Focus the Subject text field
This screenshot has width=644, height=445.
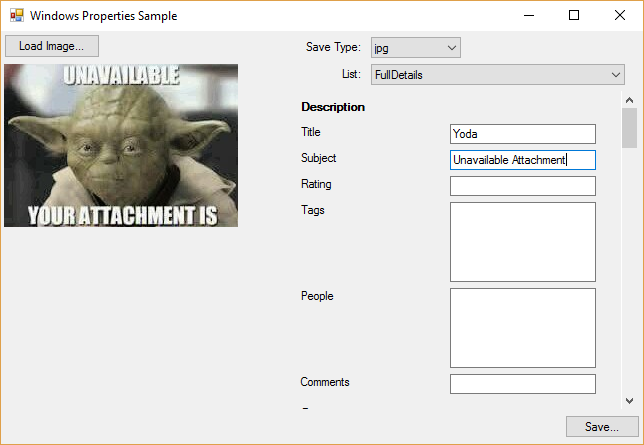[523, 160]
